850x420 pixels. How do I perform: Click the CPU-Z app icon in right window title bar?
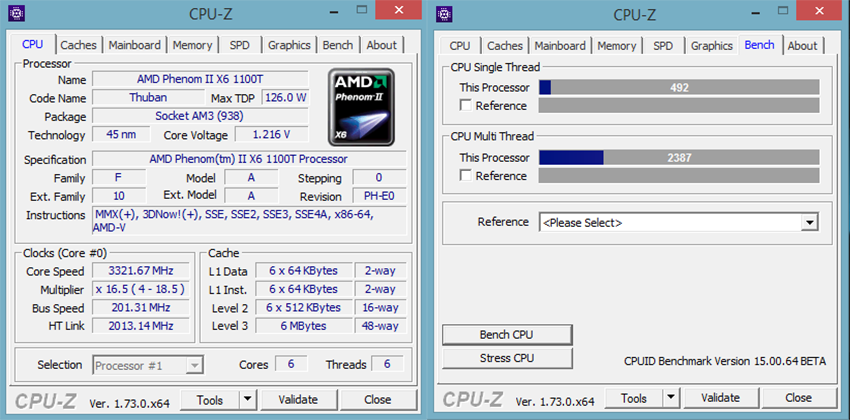tap(445, 12)
